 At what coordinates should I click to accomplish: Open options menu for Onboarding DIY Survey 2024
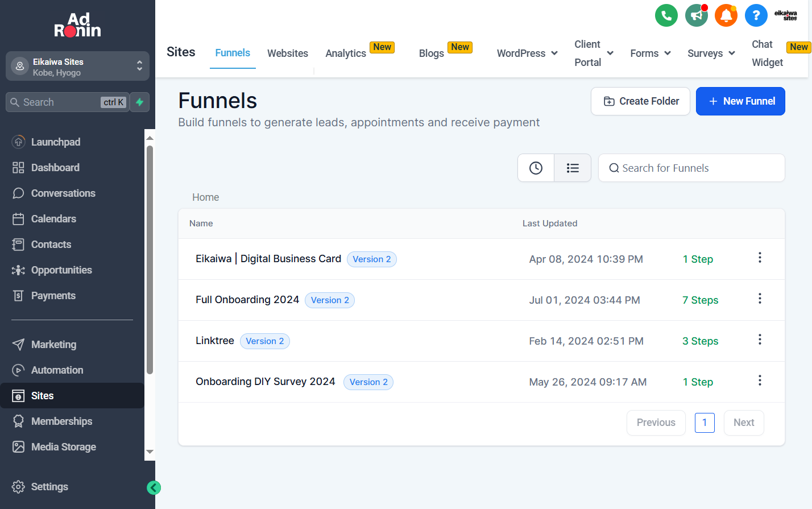coord(760,380)
